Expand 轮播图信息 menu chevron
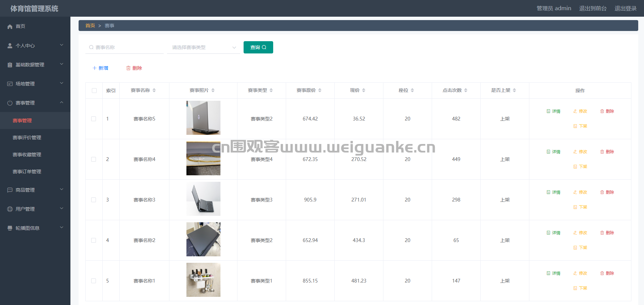 (x=62, y=227)
